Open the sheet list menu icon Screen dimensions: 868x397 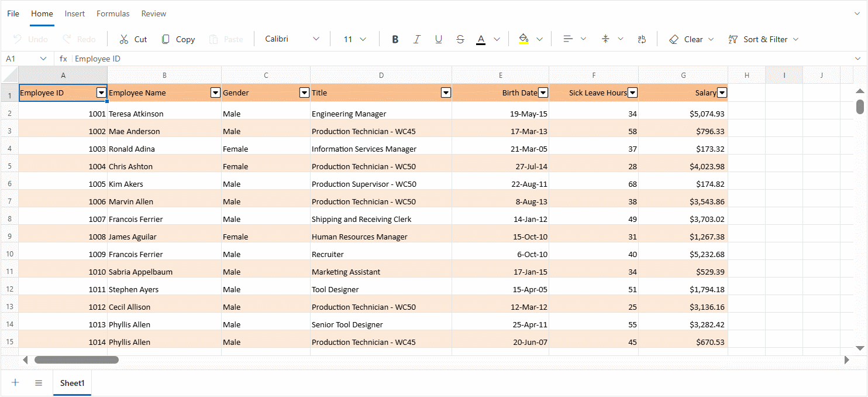click(39, 382)
